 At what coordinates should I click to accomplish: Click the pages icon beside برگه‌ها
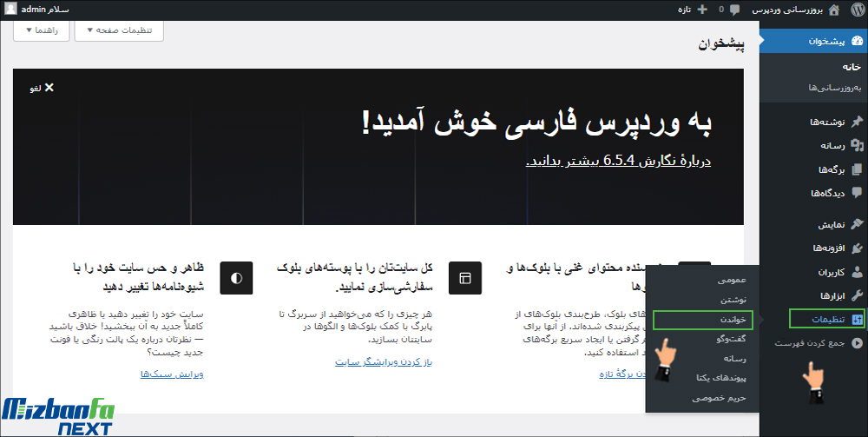(857, 169)
